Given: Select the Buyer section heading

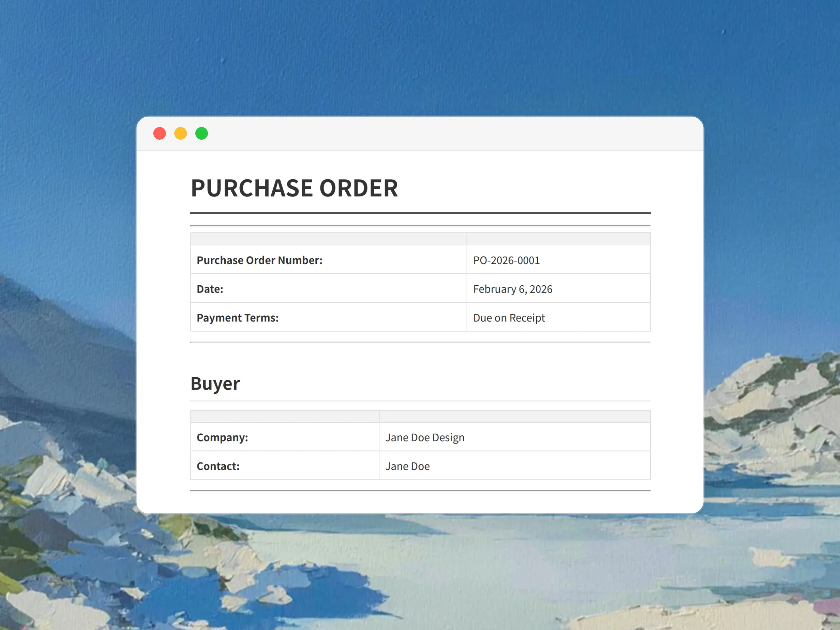Looking at the screenshot, I should (215, 384).
